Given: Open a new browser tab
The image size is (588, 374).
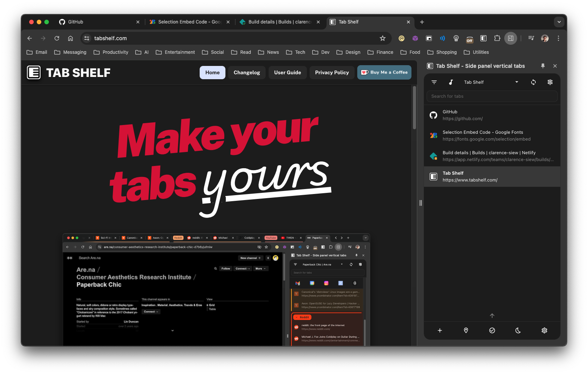Looking at the screenshot, I should pos(422,22).
